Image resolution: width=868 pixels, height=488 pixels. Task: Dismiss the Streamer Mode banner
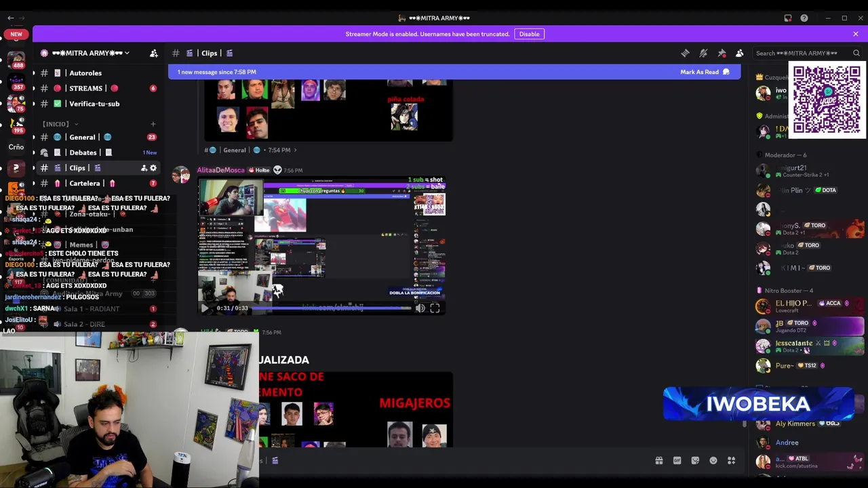(x=856, y=34)
